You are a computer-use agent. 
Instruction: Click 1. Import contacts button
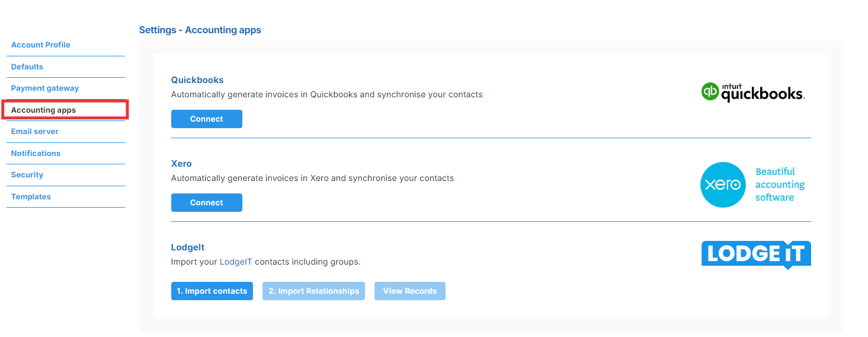pyautogui.click(x=212, y=291)
